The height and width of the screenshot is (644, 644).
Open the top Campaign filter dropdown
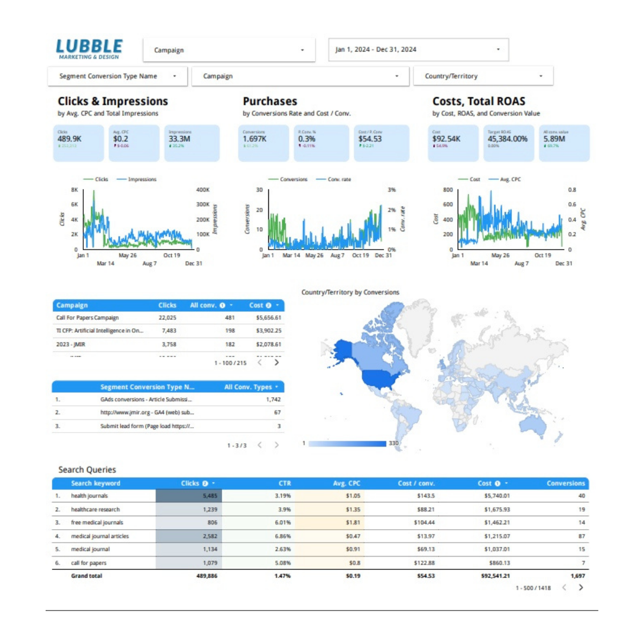pyautogui.click(x=229, y=50)
